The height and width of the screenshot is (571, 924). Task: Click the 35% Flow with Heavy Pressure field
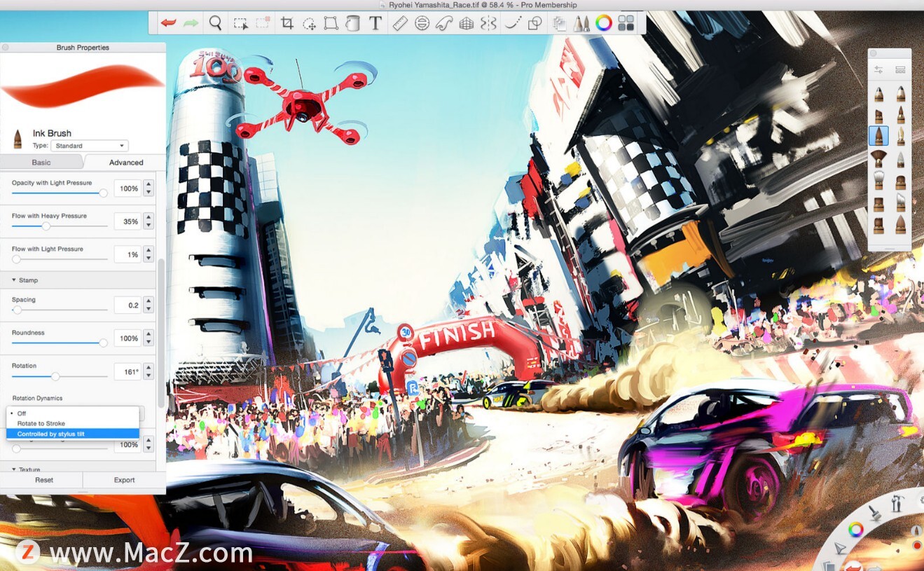click(127, 221)
